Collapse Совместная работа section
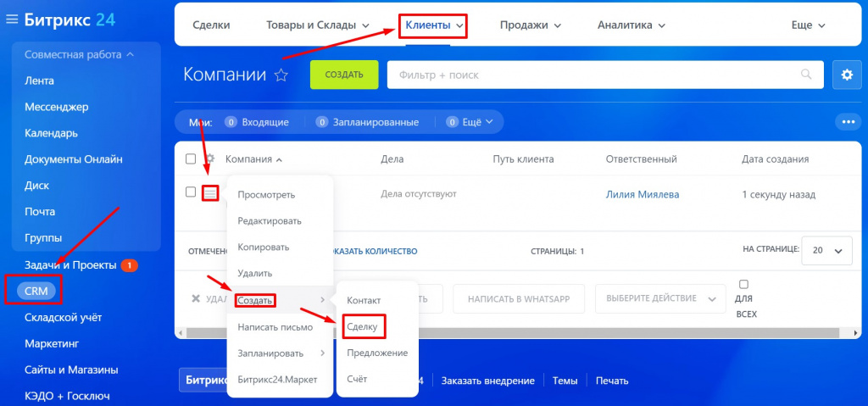The height and width of the screenshot is (406, 868). (79, 55)
